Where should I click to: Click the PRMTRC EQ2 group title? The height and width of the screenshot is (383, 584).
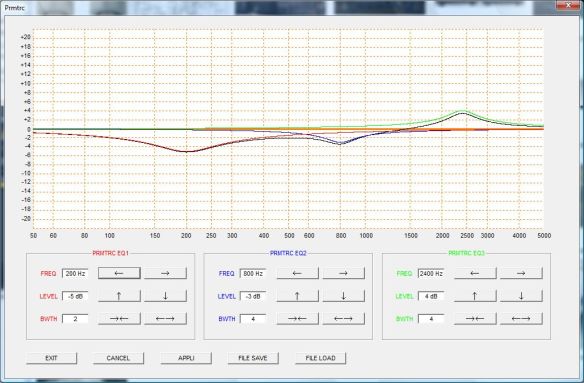tap(288, 253)
